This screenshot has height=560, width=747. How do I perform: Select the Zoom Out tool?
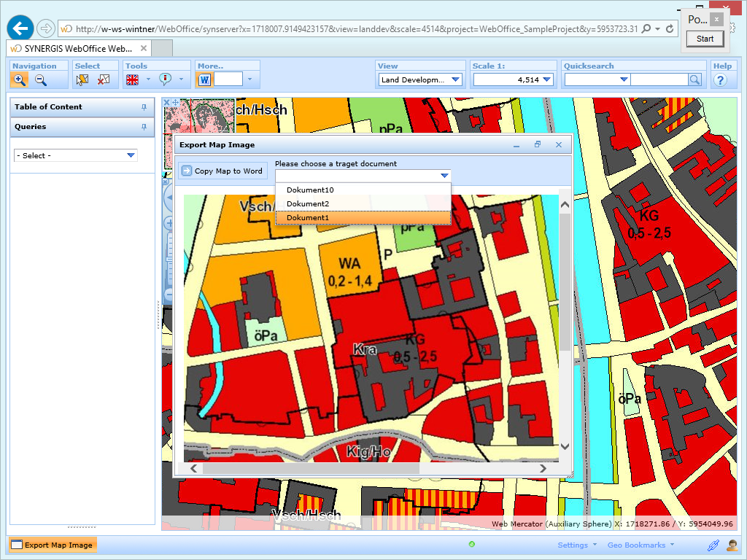[x=39, y=79]
